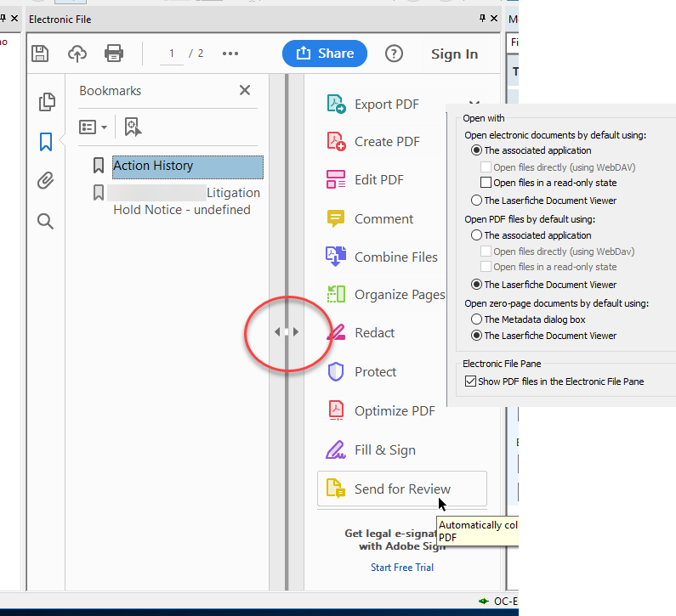Image resolution: width=676 pixels, height=616 pixels.
Task: Enable Open files in a read-only state for electronic documents
Action: tap(486, 183)
